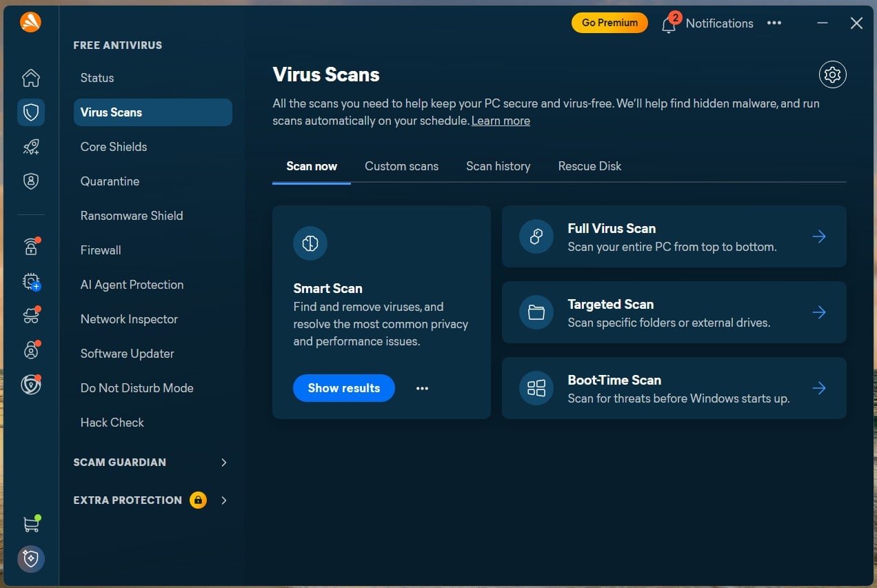Select Status in the sidebar menu
This screenshot has width=877, height=588.
(153, 78)
